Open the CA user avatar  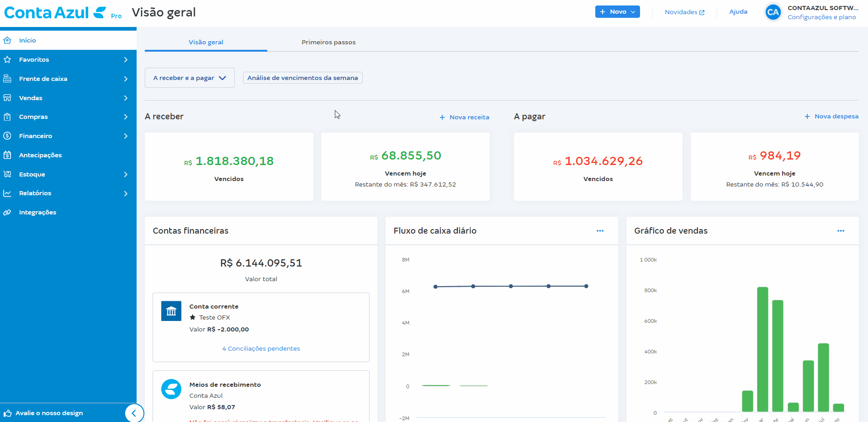773,12
